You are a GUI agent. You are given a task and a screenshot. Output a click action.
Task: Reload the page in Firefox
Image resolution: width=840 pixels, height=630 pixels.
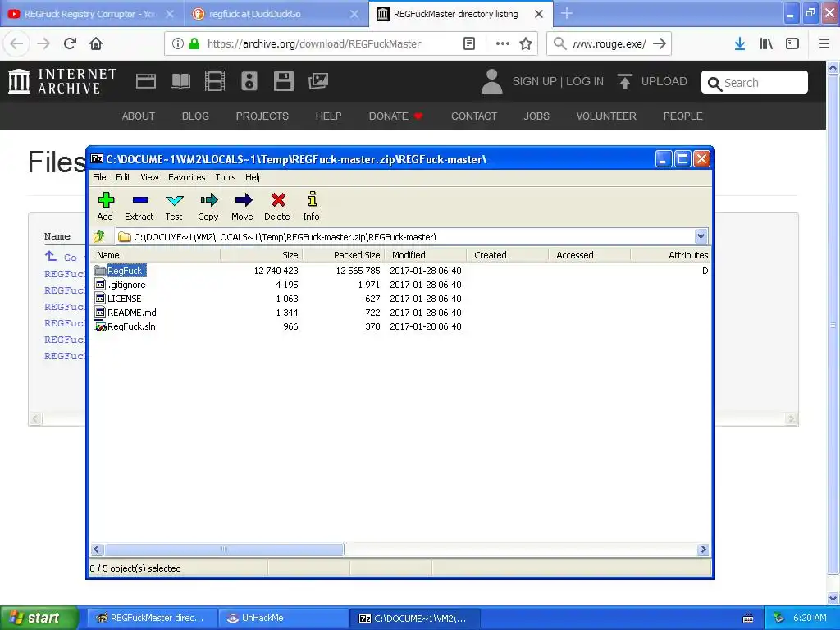click(71, 43)
